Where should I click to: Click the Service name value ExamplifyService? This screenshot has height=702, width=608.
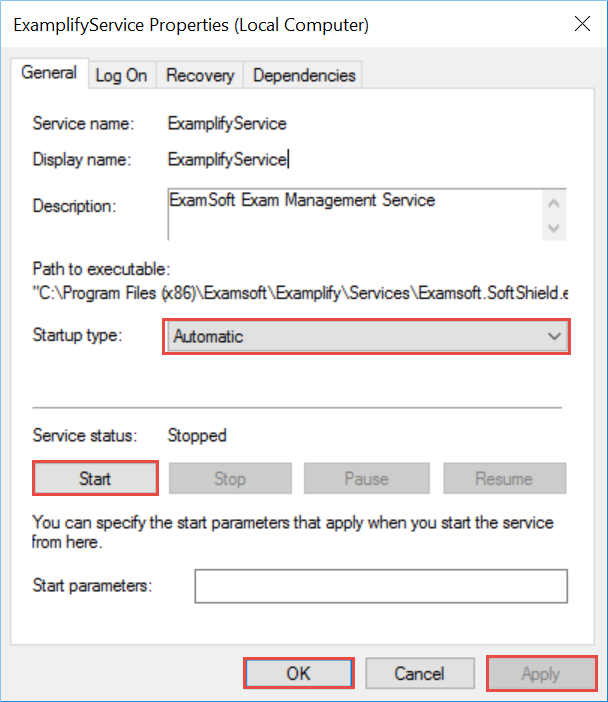point(227,124)
